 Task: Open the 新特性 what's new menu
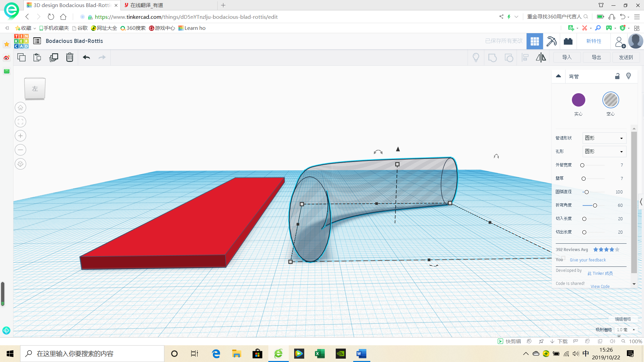pyautogui.click(x=594, y=41)
